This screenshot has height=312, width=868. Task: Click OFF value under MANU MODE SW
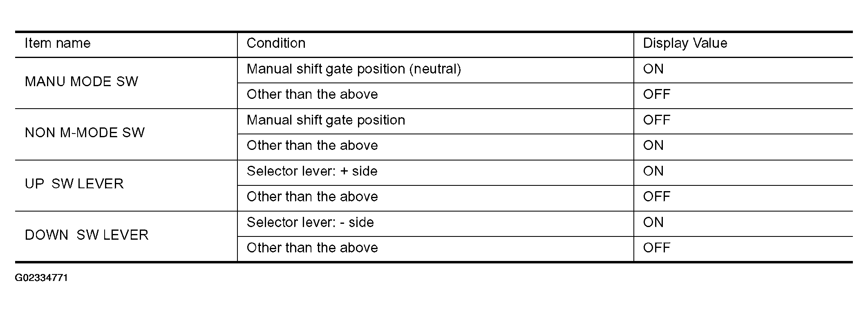pos(656,95)
